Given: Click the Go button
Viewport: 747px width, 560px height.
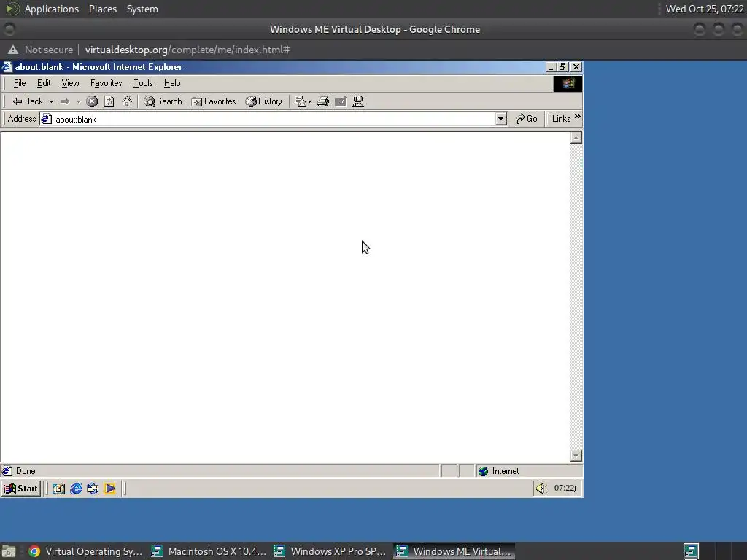Looking at the screenshot, I should point(527,119).
